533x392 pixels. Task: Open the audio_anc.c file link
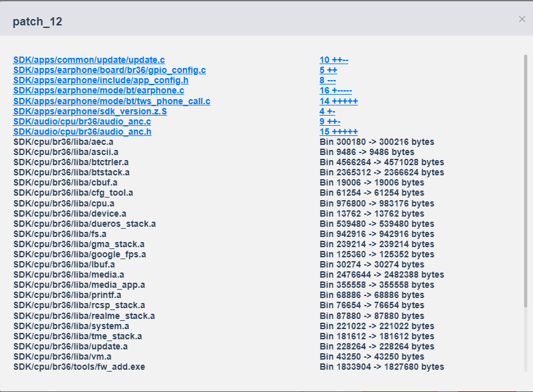click(x=82, y=122)
